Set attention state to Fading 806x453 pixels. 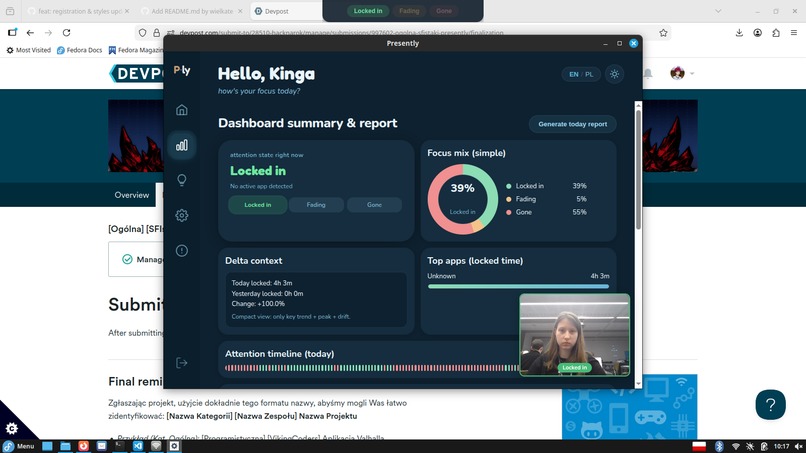316,205
